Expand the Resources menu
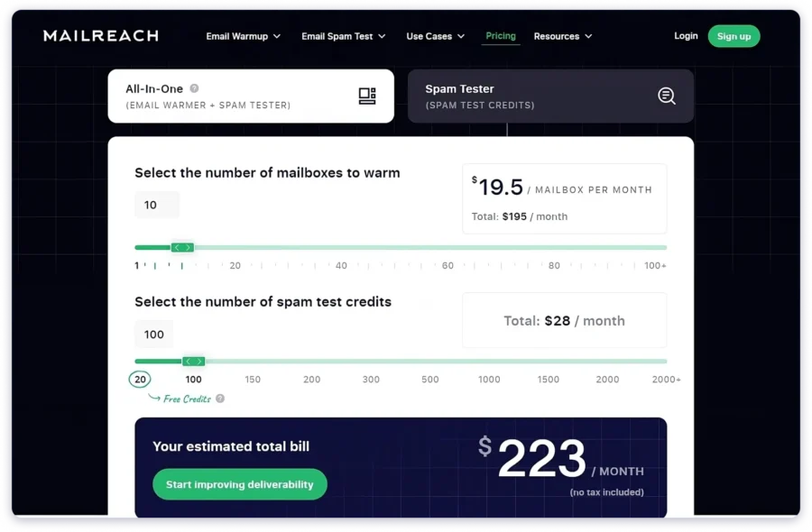812x532 pixels. [562, 36]
